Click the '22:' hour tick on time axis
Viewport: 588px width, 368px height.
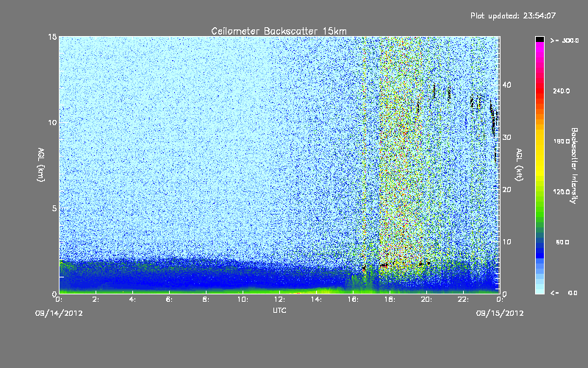point(463,300)
